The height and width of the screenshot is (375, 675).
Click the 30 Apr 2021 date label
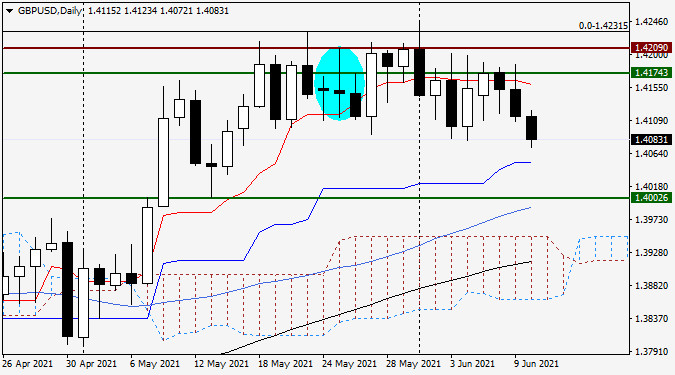click(91, 364)
